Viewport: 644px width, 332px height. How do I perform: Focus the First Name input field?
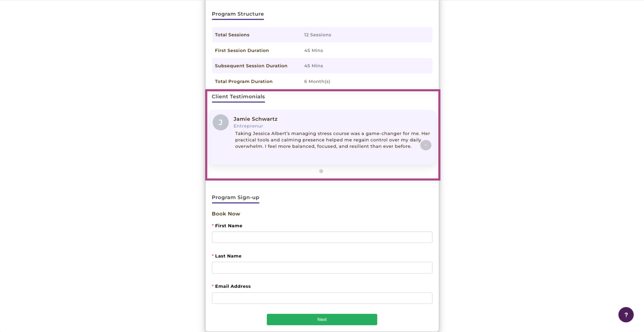(x=322, y=237)
